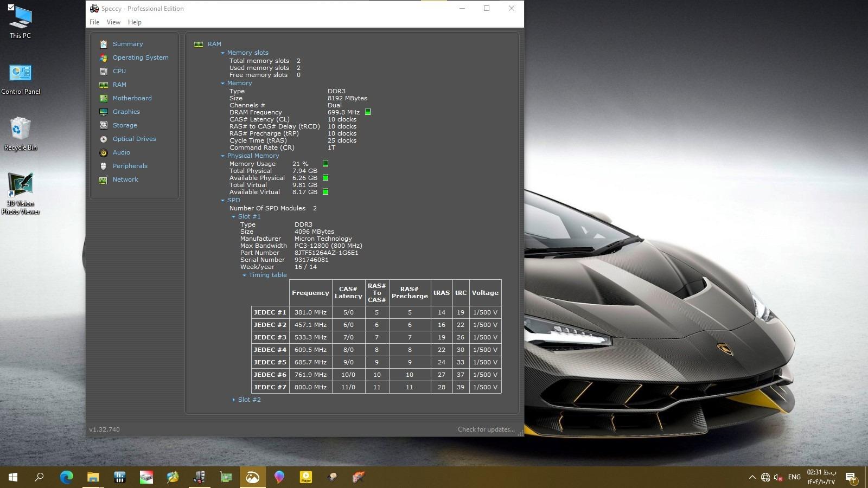The image size is (868, 488).
Task: Select the CPU chip icon
Action: click(x=104, y=71)
